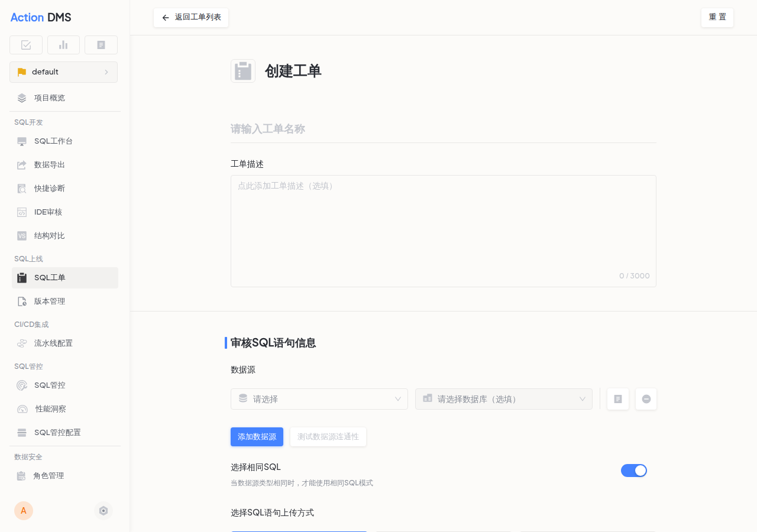757x532 pixels.
Task: Click the checkmark square icon above default flag
Action: (25, 44)
